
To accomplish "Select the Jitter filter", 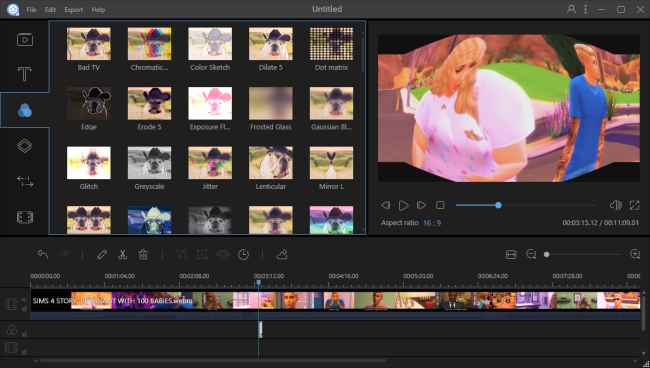I will point(210,168).
